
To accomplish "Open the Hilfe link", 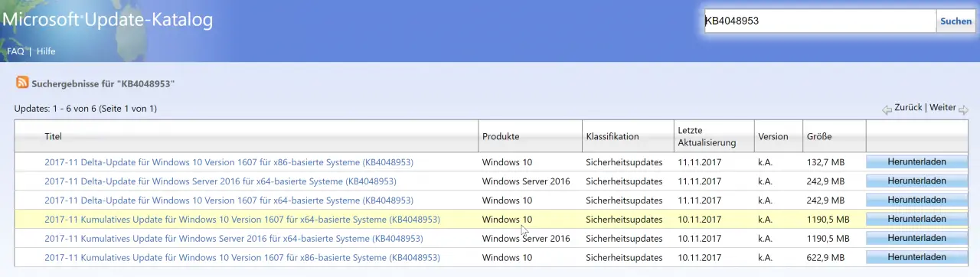I will [x=46, y=51].
